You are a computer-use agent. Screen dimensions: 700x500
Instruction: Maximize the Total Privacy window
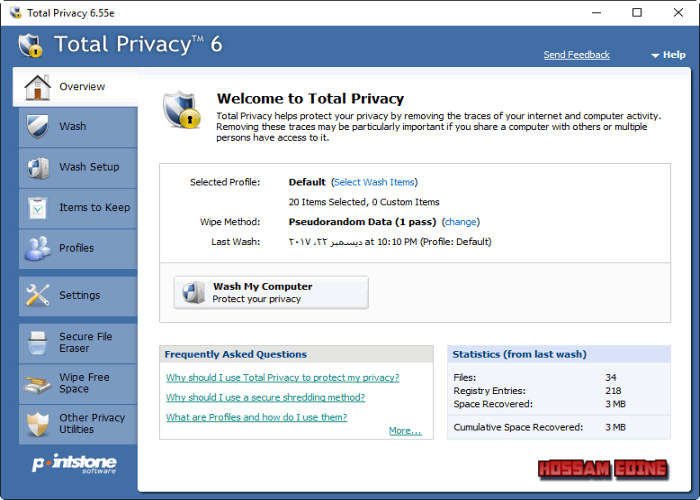pyautogui.click(x=637, y=12)
